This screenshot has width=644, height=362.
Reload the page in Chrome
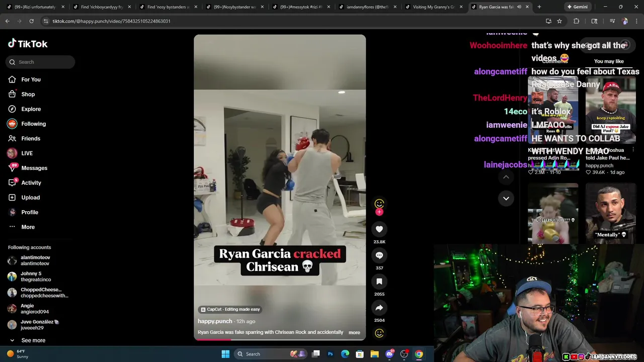pos(31,21)
